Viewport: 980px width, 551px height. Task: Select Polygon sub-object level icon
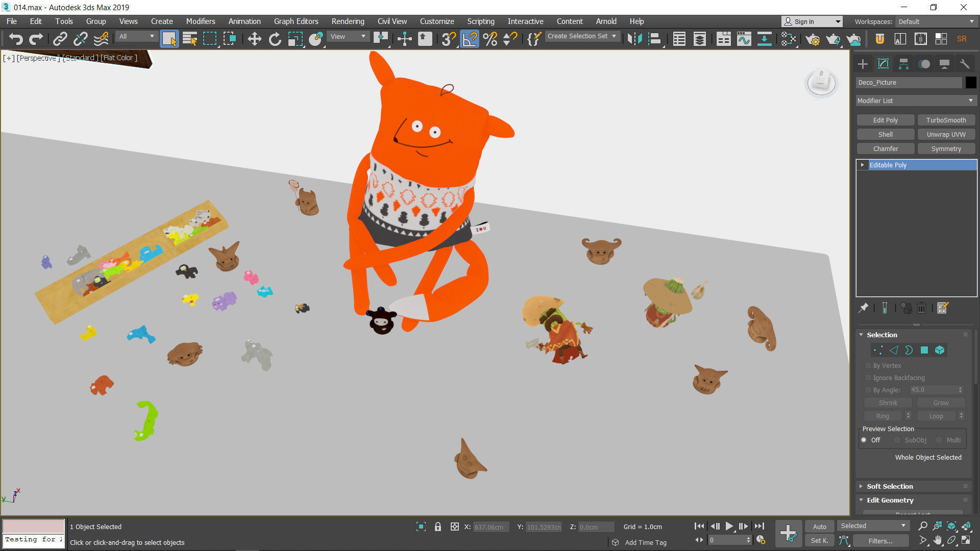(924, 350)
